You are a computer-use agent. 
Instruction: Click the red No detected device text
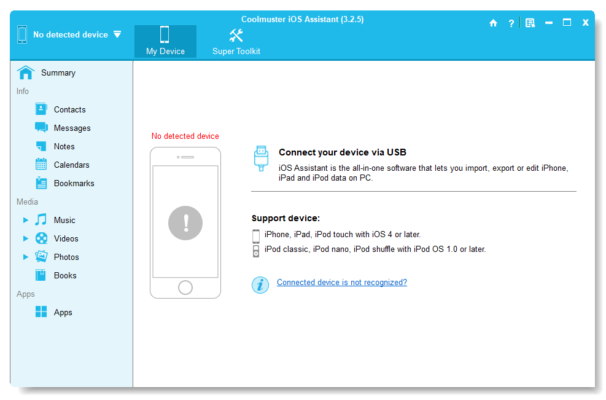185,136
